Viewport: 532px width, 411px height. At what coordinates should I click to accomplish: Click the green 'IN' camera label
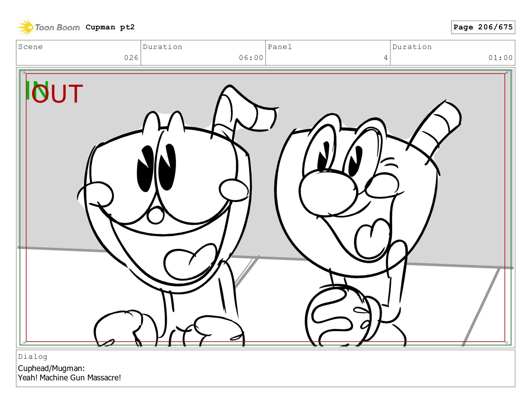click(37, 90)
